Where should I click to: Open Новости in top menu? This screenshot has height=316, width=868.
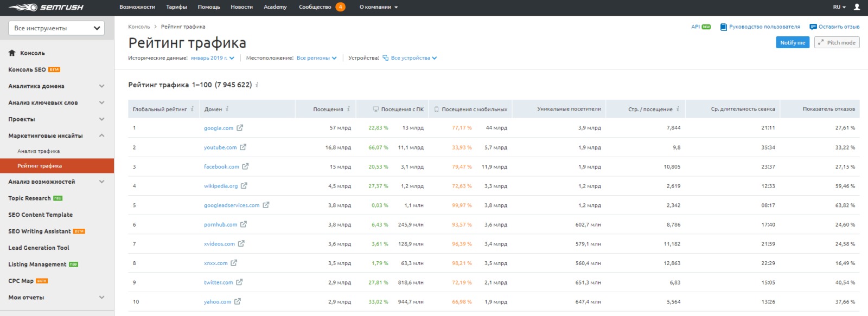click(x=241, y=7)
